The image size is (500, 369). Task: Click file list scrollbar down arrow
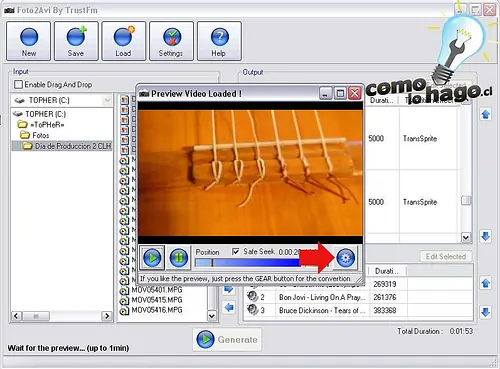pyautogui.click(x=211, y=315)
